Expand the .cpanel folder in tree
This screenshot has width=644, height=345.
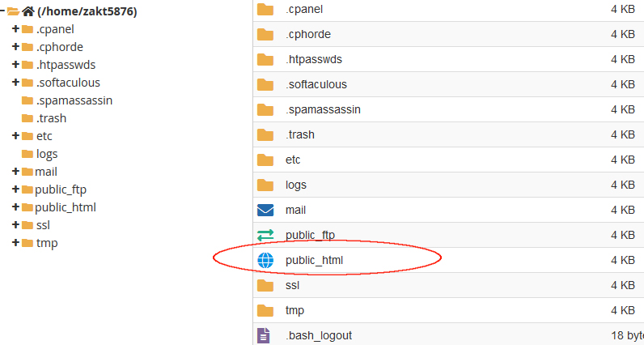[x=15, y=29]
